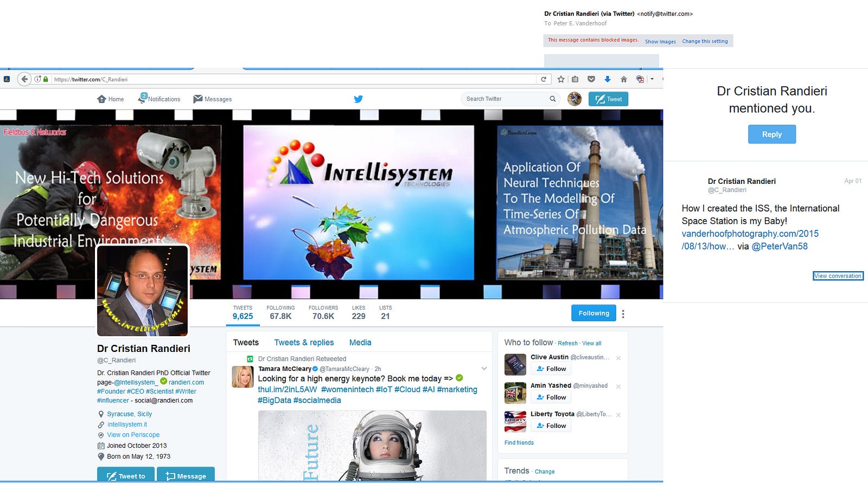The width and height of the screenshot is (868, 488).
Task: Open the three-dot more options menu
Action: [x=623, y=314]
